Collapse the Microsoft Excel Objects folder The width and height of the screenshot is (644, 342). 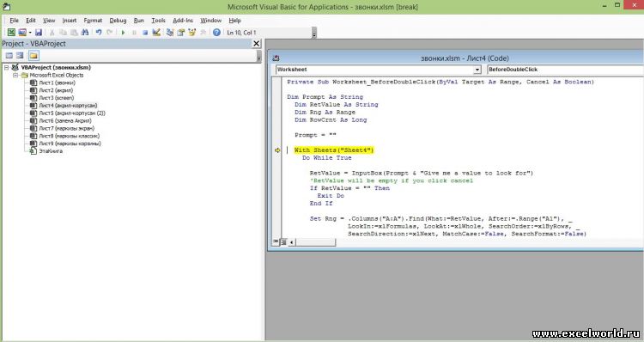(15, 76)
